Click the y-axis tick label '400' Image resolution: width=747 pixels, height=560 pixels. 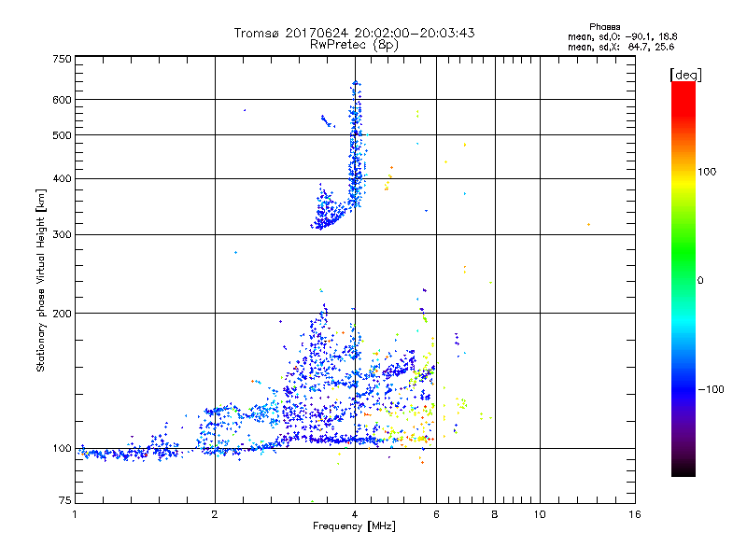tap(62, 178)
